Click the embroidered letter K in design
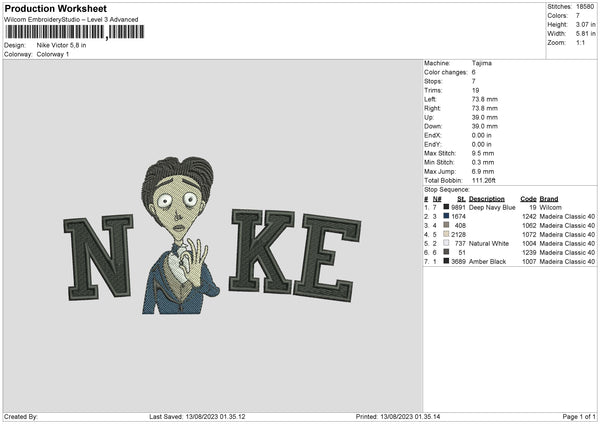 pos(262,251)
